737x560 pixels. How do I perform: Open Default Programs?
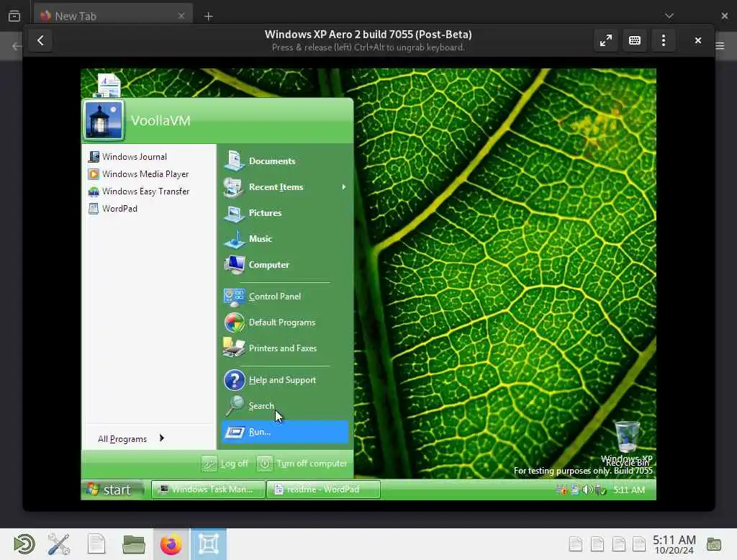[x=284, y=322]
